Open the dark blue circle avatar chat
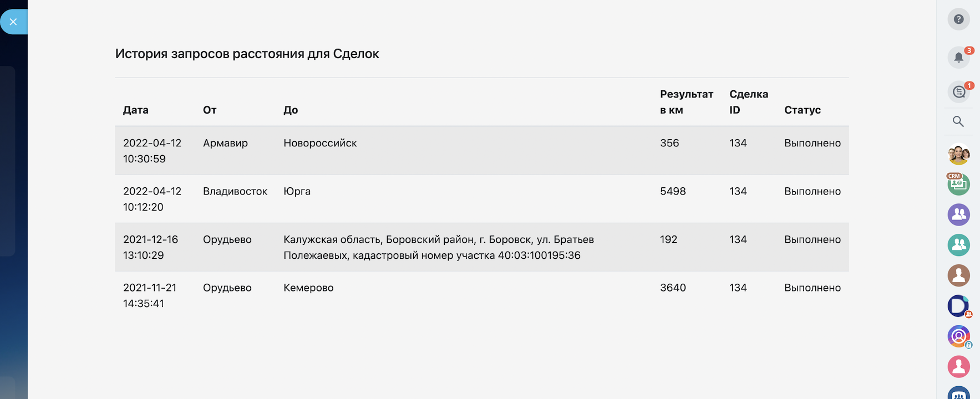980x399 pixels. coord(958,305)
